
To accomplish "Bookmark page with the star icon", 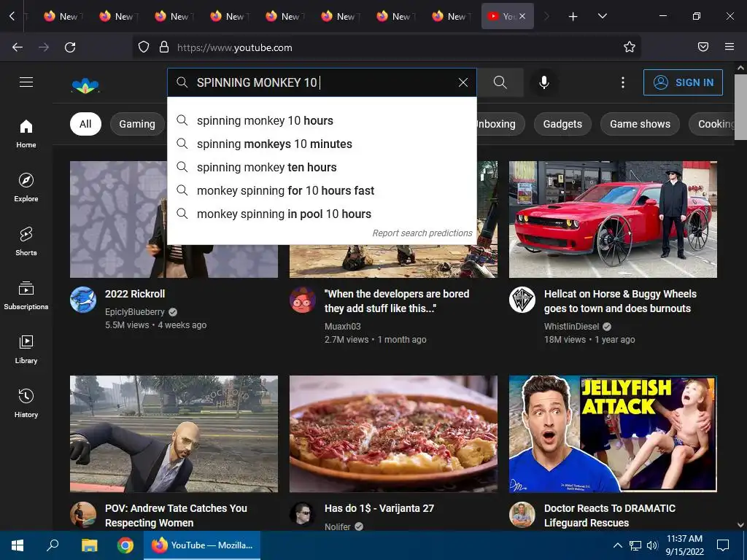I will (x=630, y=47).
